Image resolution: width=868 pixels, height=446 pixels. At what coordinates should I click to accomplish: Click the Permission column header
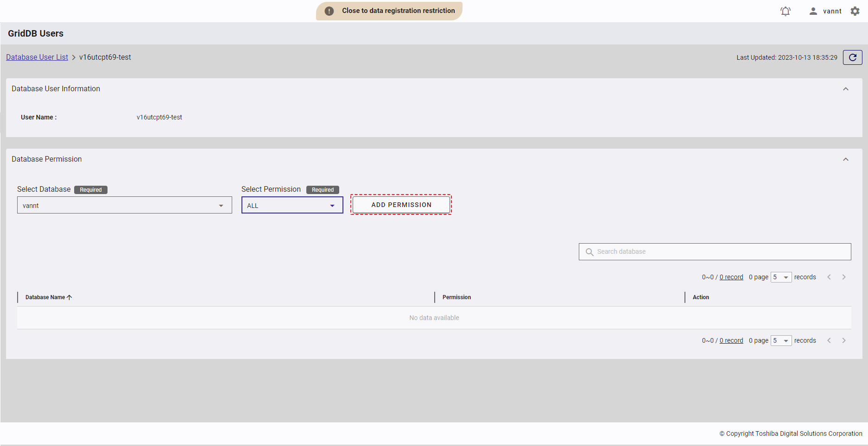456,297
